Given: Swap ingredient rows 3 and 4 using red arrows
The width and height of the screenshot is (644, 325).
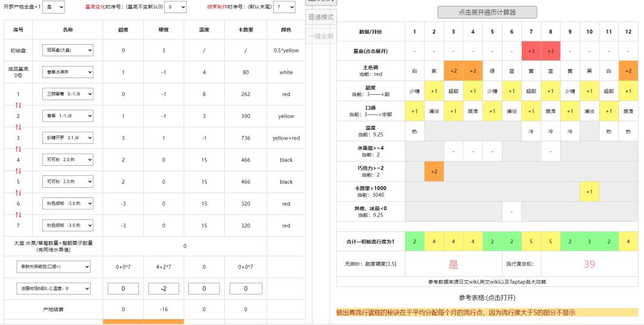Looking at the screenshot, I should click(18, 148).
